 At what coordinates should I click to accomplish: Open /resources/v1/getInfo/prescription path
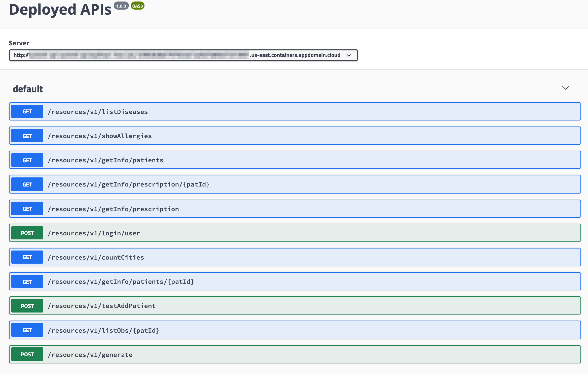click(113, 209)
